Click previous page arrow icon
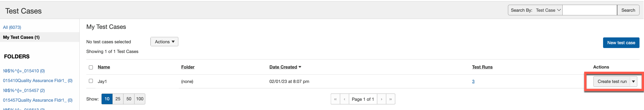Screen dimensions: 644x110 [344, 99]
